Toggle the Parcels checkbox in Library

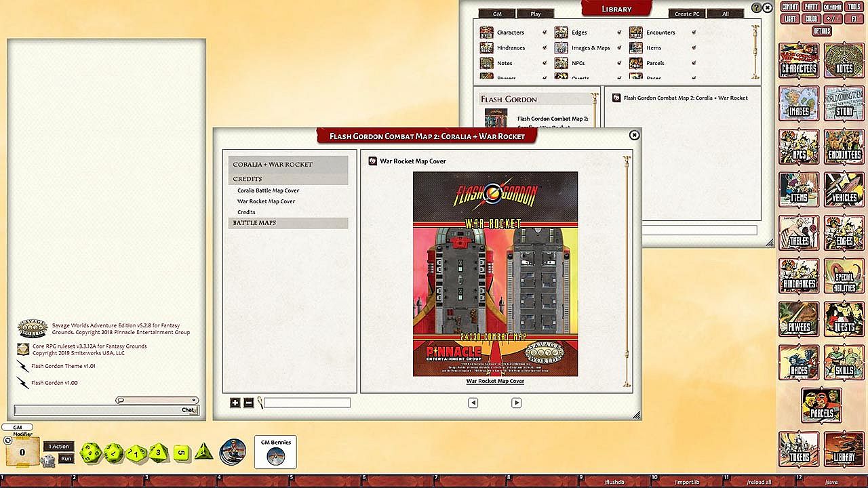tap(694, 63)
